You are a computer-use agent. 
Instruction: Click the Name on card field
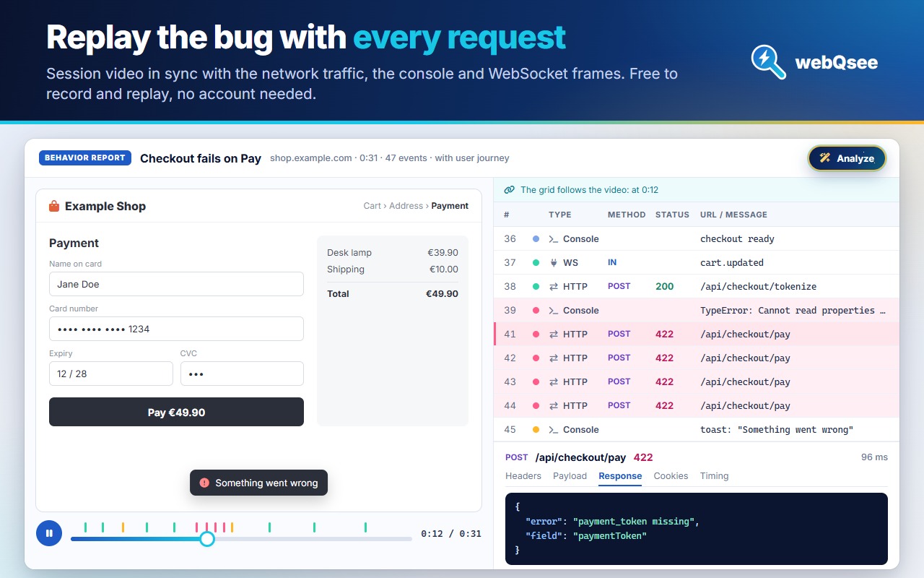click(x=176, y=284)
